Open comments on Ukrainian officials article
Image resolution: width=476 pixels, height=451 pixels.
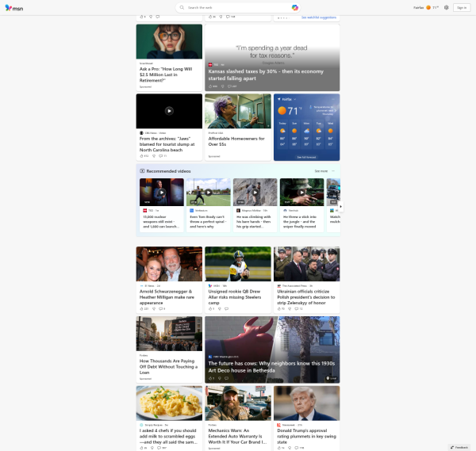point(299,309)
